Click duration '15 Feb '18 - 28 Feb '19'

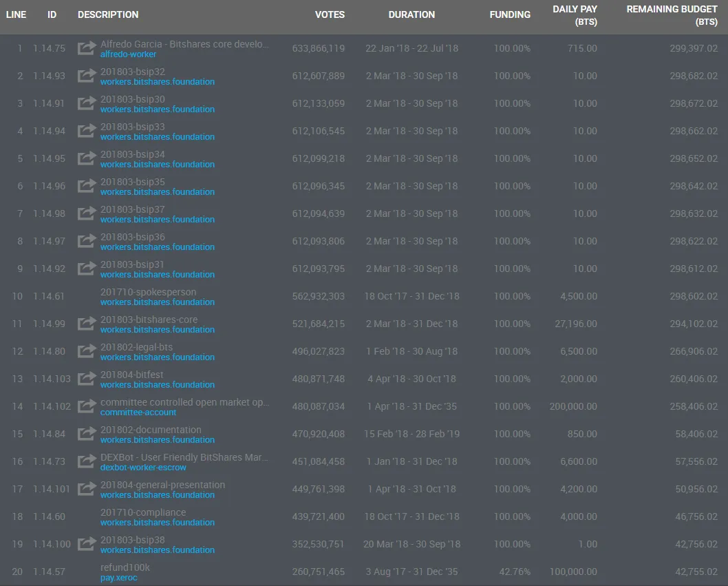411,434
